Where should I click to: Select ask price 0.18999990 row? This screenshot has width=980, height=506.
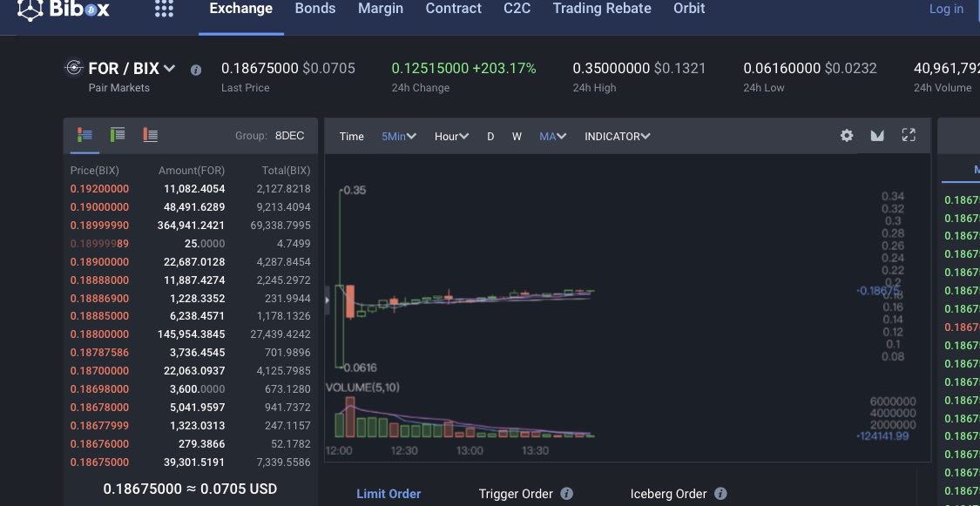click(190, 225)
